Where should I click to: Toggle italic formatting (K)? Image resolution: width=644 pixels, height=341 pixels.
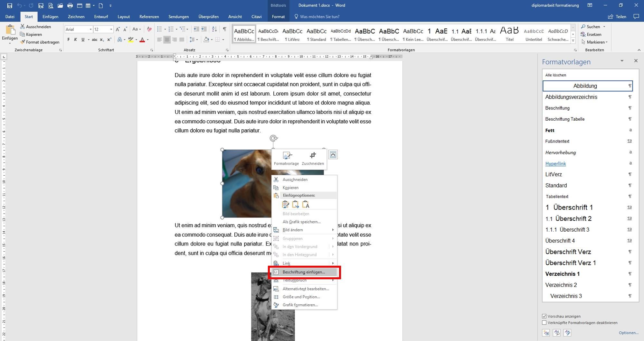pos(75,40)
